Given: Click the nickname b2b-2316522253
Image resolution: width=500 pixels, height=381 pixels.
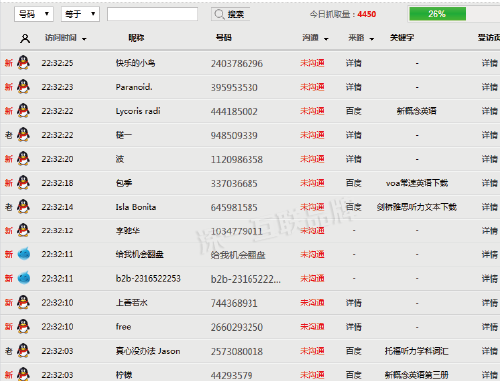Looking at the screenshot, I should point(148,278).
